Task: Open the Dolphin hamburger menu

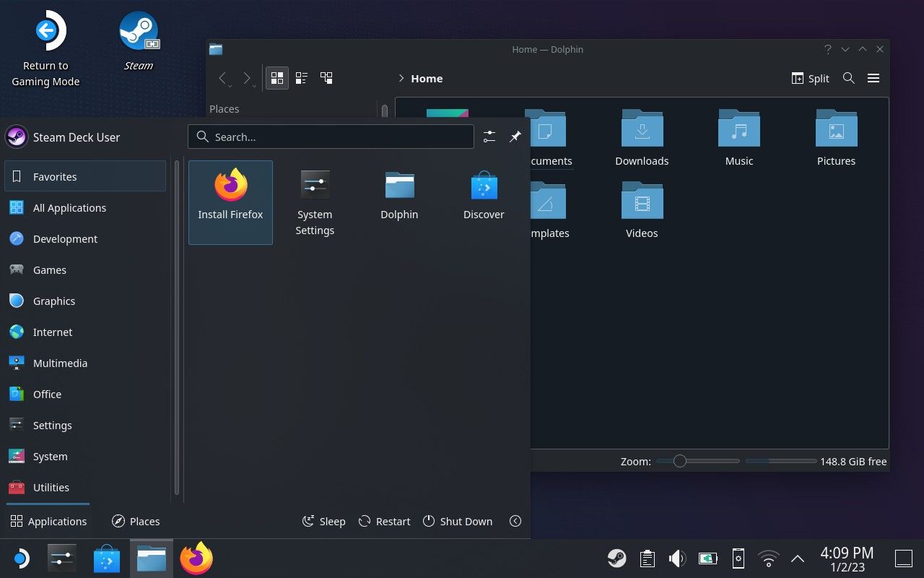Action: pos(873,78)
